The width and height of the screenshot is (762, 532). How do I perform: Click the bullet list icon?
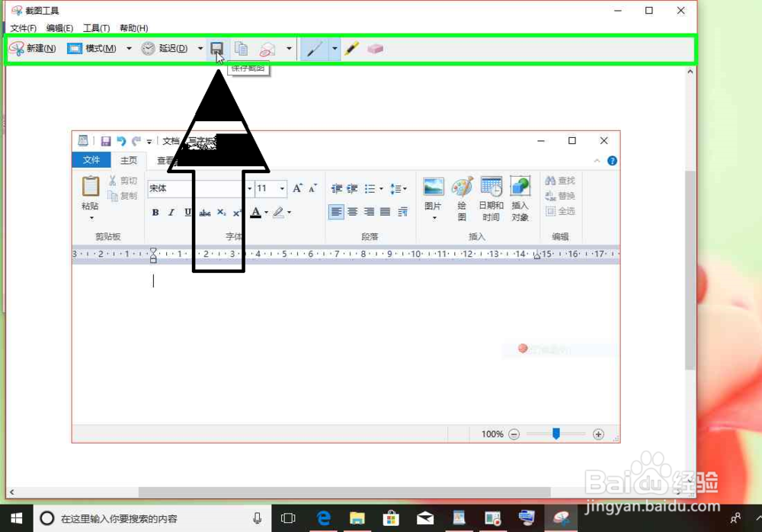pos(370,188)
